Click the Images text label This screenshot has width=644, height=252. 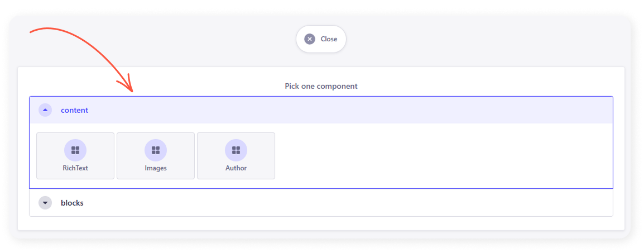point(156,168)
